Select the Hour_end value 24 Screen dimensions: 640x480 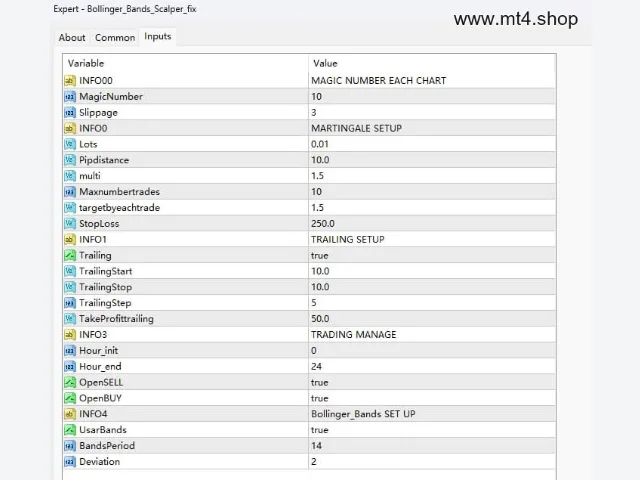tap(316, 367)
